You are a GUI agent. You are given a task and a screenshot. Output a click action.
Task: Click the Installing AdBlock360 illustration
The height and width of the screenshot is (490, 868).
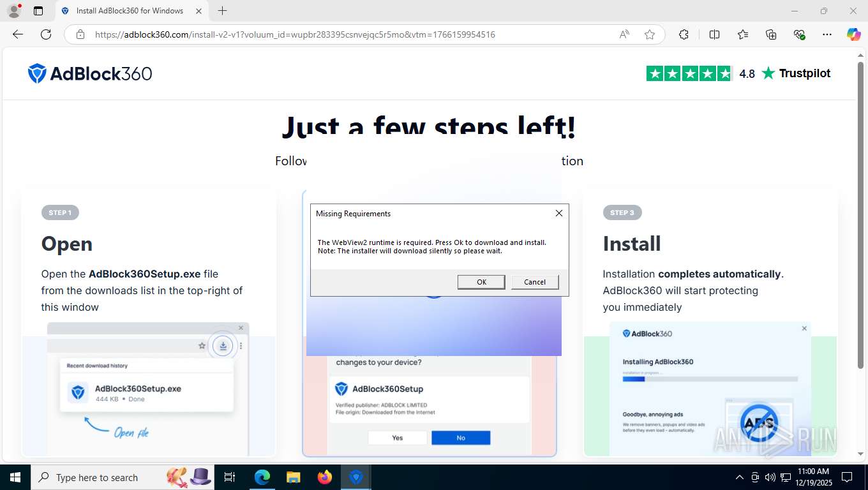pos(710,389)
